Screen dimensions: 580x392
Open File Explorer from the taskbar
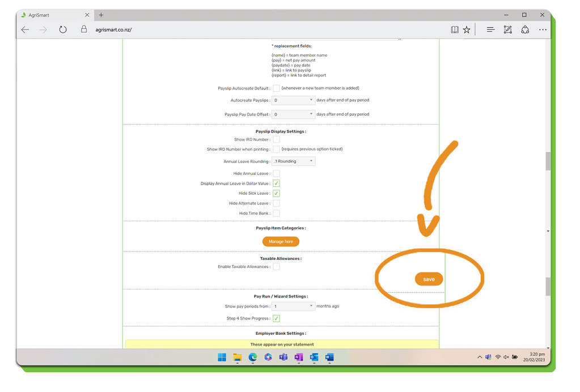[x=238, y=357]
